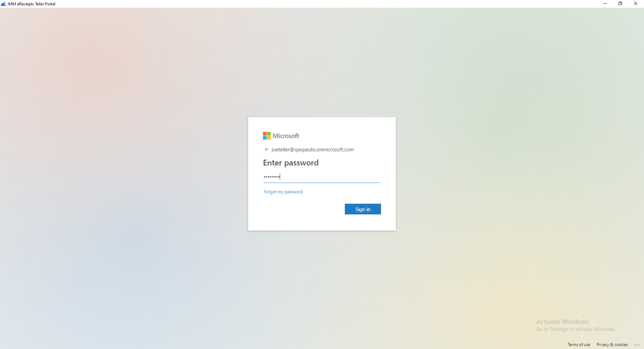Image resolution: width=644 pixels, height=349 pixels.
Task: Open the Terms of use link
Action: [579, 345]
